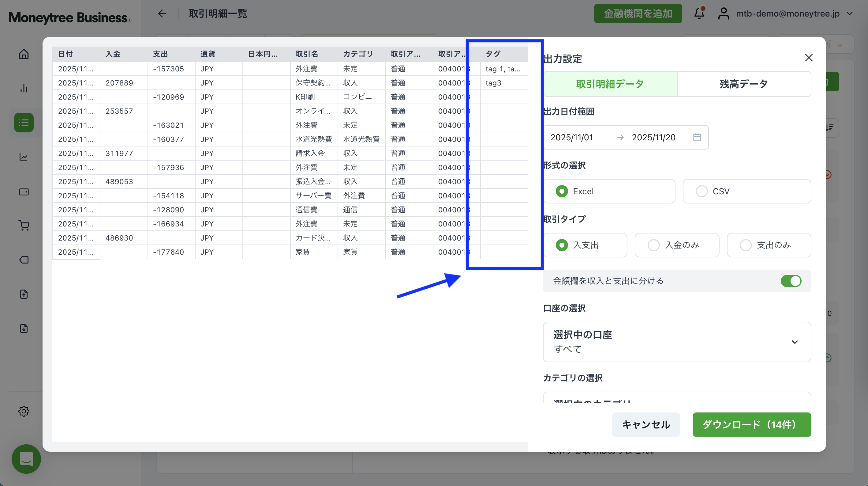Open the shopping cart sidebar icon
Viewport: 868px width, 486px height.
pos(24,225)
